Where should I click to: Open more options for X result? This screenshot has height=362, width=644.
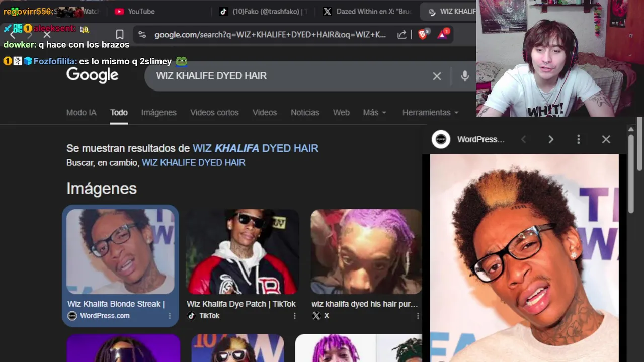pos(418,316)
